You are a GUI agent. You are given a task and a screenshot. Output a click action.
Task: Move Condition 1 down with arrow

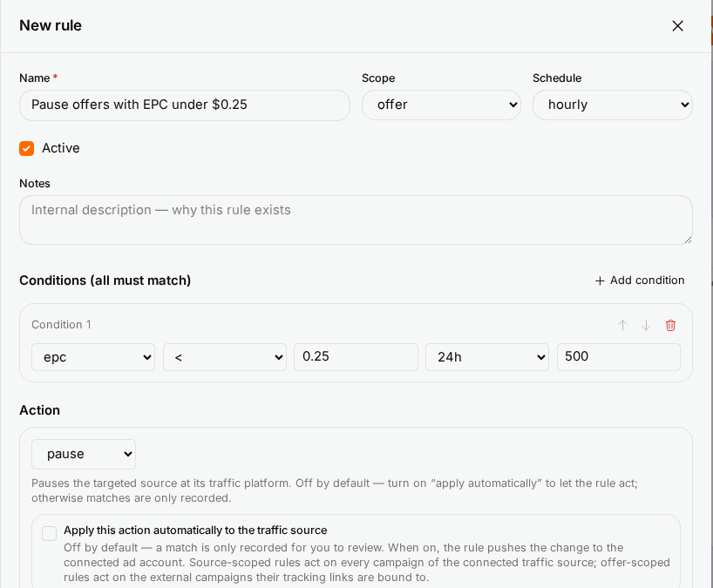point(646,325)
